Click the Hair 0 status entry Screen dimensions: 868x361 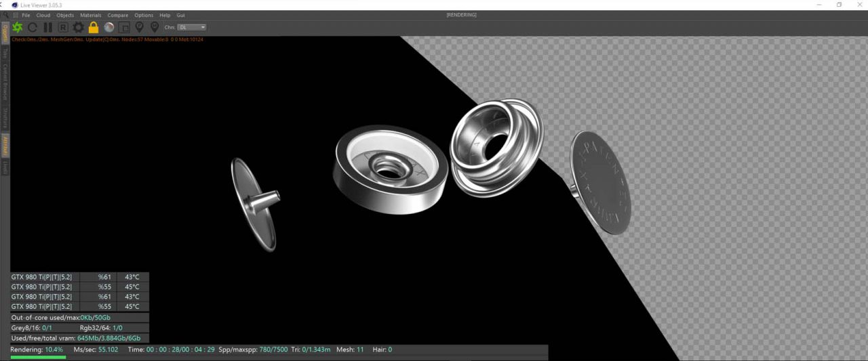tap(382, 349)
